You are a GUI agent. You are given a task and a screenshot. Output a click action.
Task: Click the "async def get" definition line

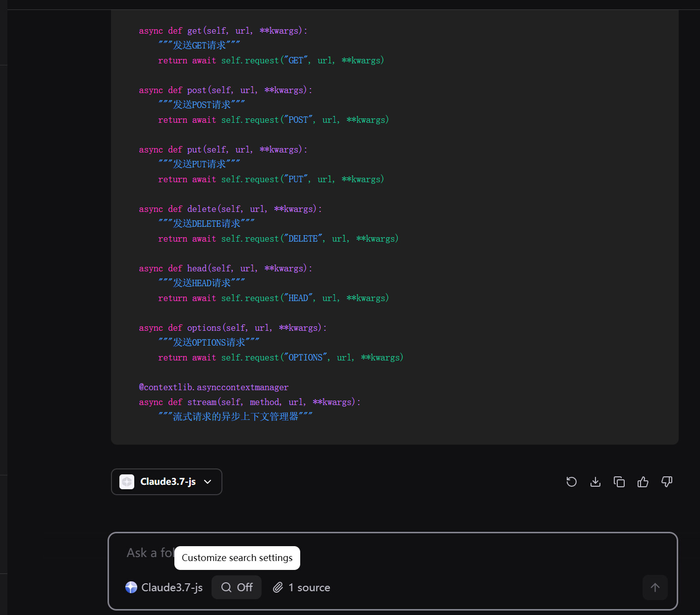click(223, 31)
